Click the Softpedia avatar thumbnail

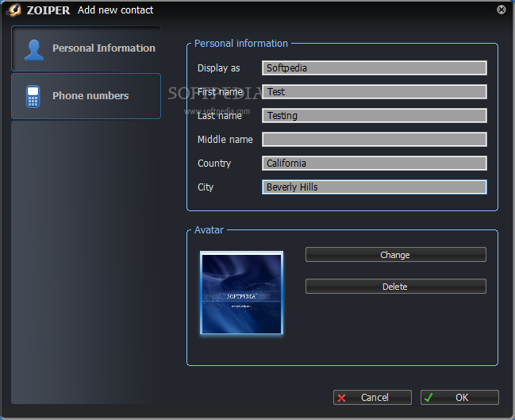241,293
